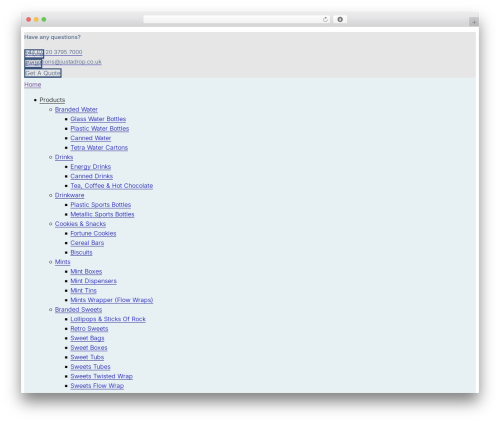The width and height of the screenshot is (500, 423).
Task: Go to Glass Water Bottles
Action: (x=98, y=119)
